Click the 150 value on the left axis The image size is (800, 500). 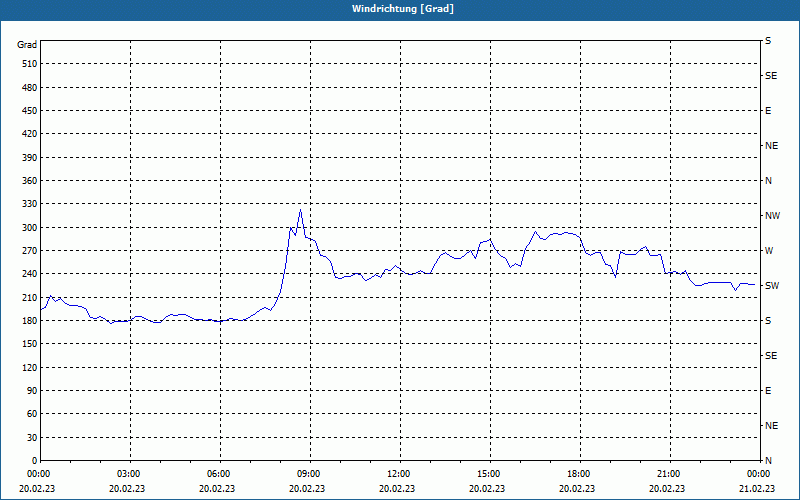(x=29, y=344)
